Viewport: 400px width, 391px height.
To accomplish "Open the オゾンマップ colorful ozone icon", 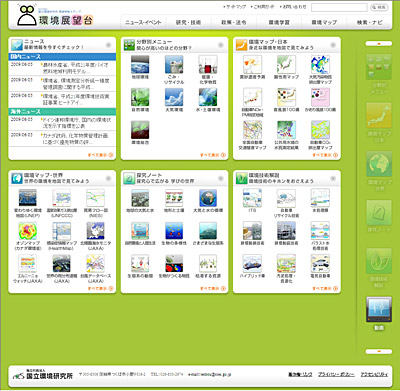I will (28, 231).
